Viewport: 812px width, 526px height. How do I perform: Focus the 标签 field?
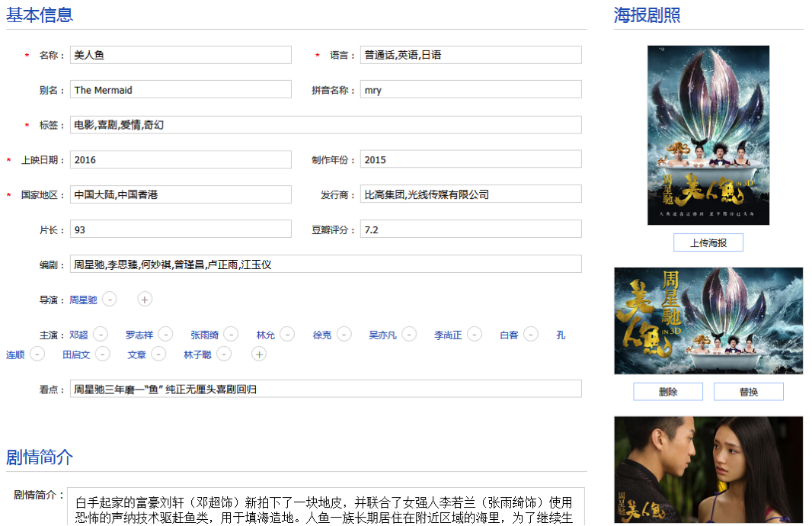pyautogui.click(x=326, y=125)
